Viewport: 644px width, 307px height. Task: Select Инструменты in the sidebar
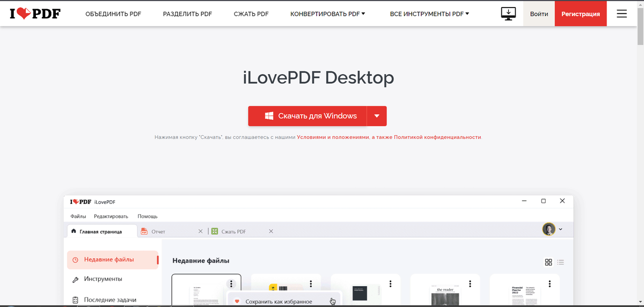tap(103, 279)
